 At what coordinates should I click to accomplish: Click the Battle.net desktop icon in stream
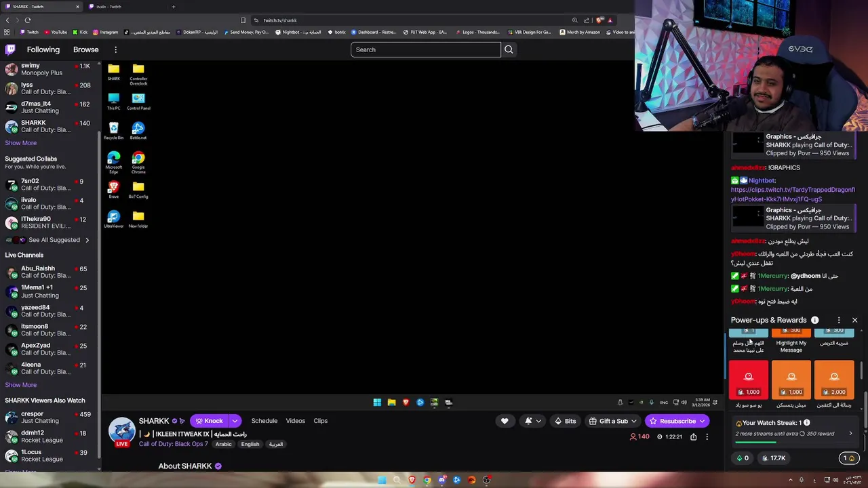(138, 131)
